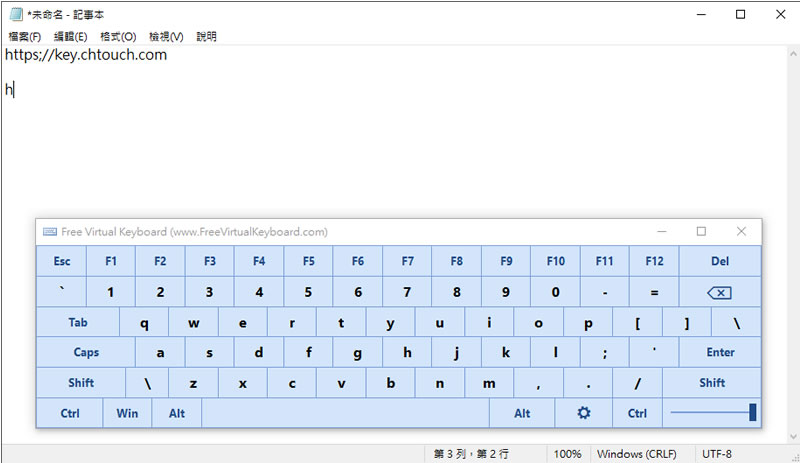
Task: Click the apostrophe key
Action: [654, 352]
